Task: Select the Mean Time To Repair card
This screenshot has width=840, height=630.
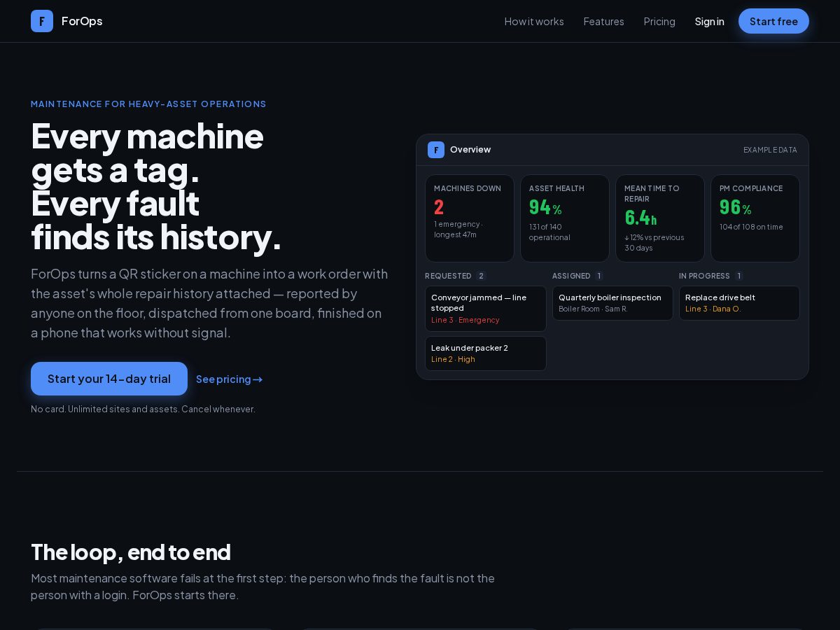Action: click(660, 218)
